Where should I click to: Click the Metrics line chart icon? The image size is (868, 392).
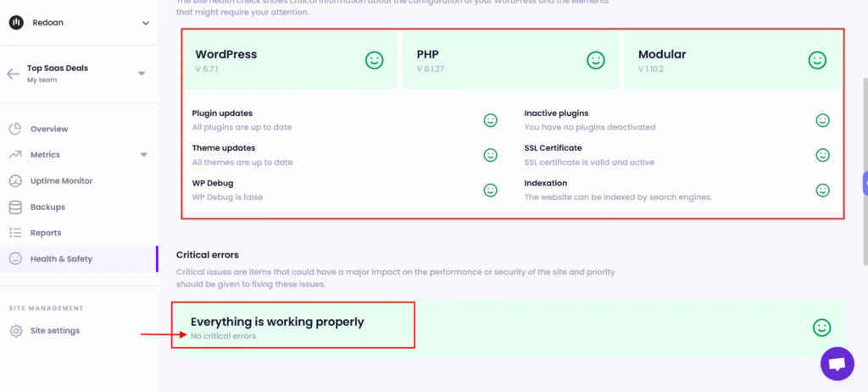[14, 155]
